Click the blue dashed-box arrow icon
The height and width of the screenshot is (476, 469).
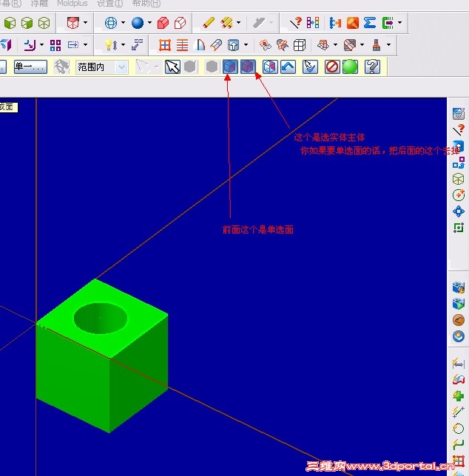point(73,45)
